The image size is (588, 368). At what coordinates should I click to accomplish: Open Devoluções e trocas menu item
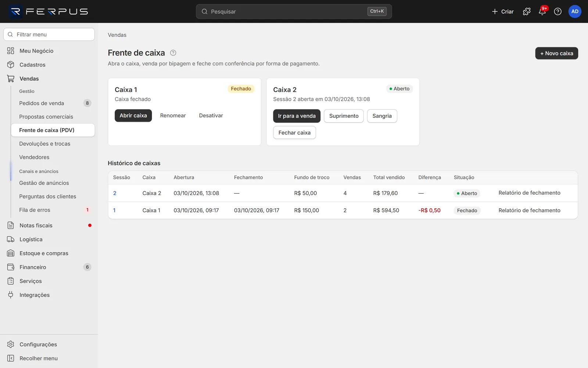click(53, 144)
